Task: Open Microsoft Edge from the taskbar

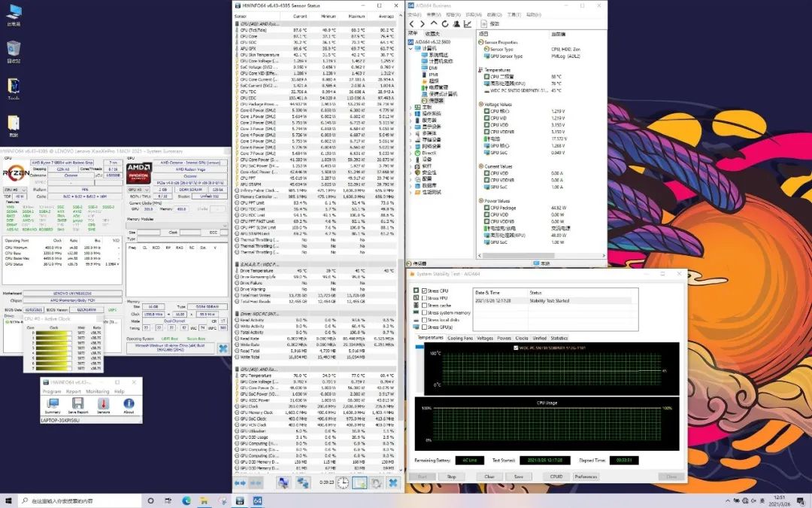Action: pos(186,500)
